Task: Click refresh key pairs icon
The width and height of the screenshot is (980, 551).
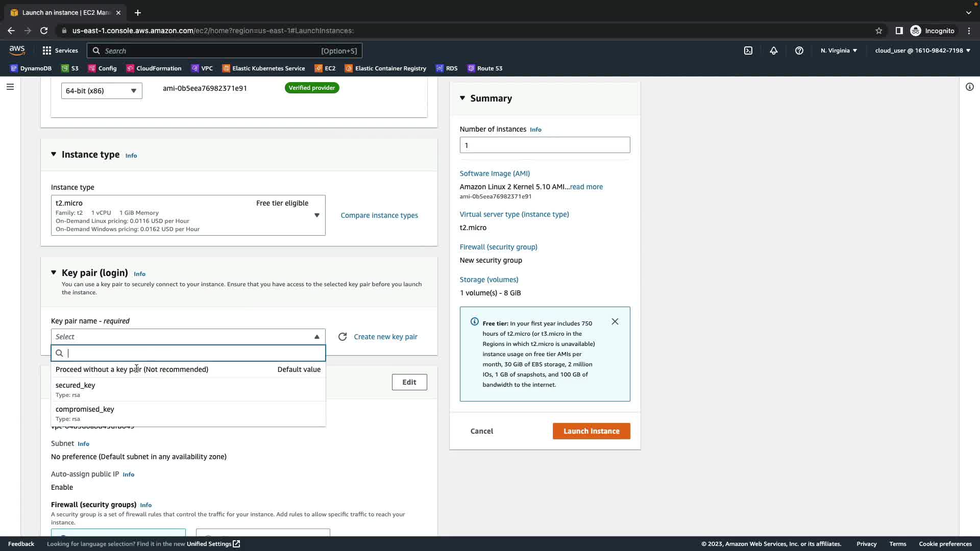Action: click(x=342, y=337)
